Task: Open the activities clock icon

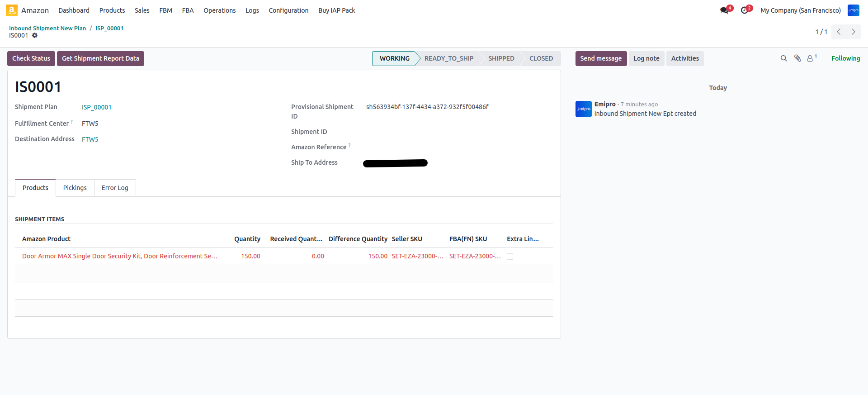Action: point(744,10)
